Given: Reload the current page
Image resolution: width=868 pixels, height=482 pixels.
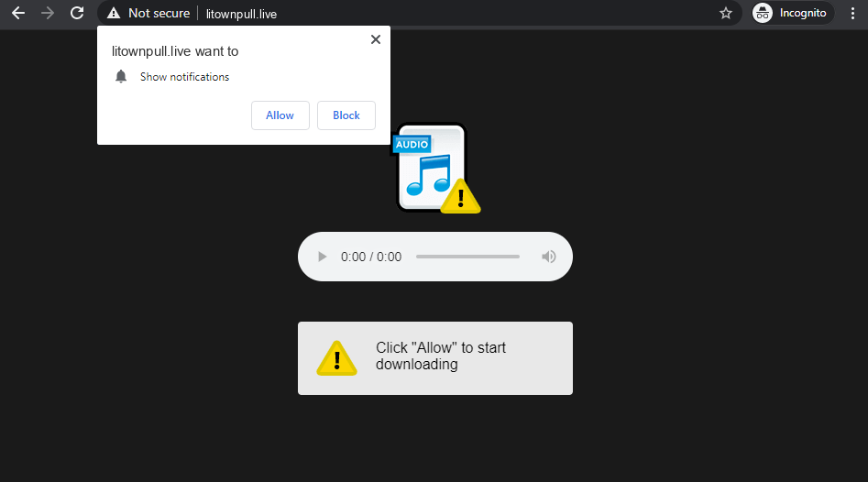Looking at the screenshot, I should point(77,13).
